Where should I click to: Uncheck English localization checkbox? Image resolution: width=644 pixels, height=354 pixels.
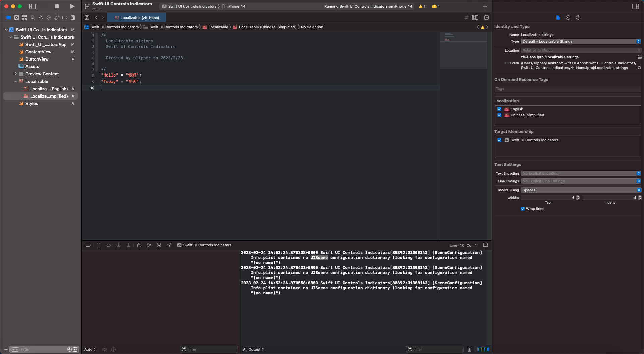499,109
